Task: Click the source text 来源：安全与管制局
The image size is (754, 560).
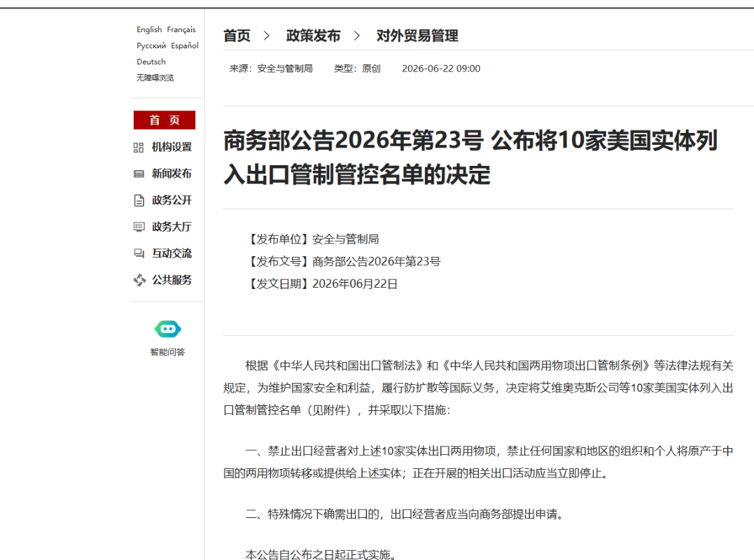Action: pos(271,69)
